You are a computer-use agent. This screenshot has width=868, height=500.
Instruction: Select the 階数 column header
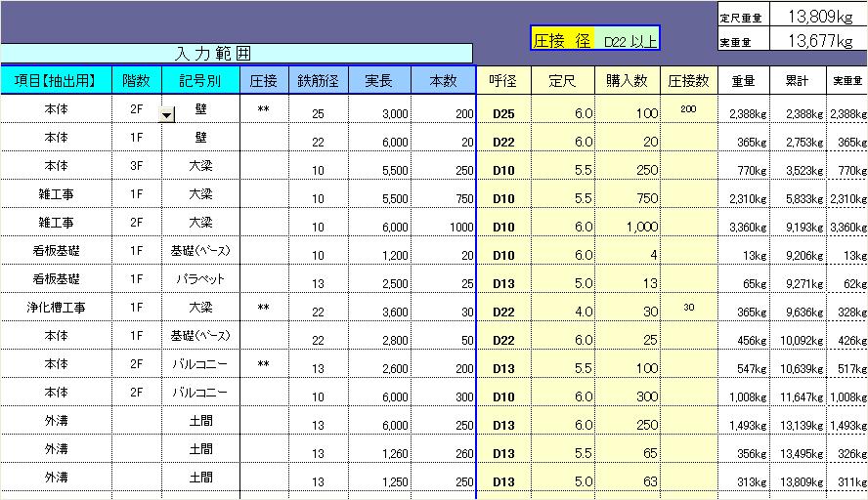point(137,81)
